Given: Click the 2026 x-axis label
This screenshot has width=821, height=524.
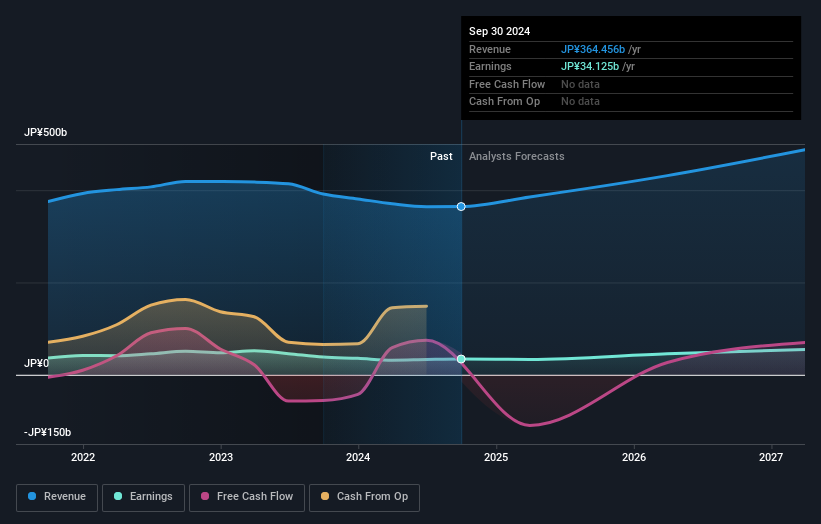Looking at the screenshot, I should click(x=634, y=457).
